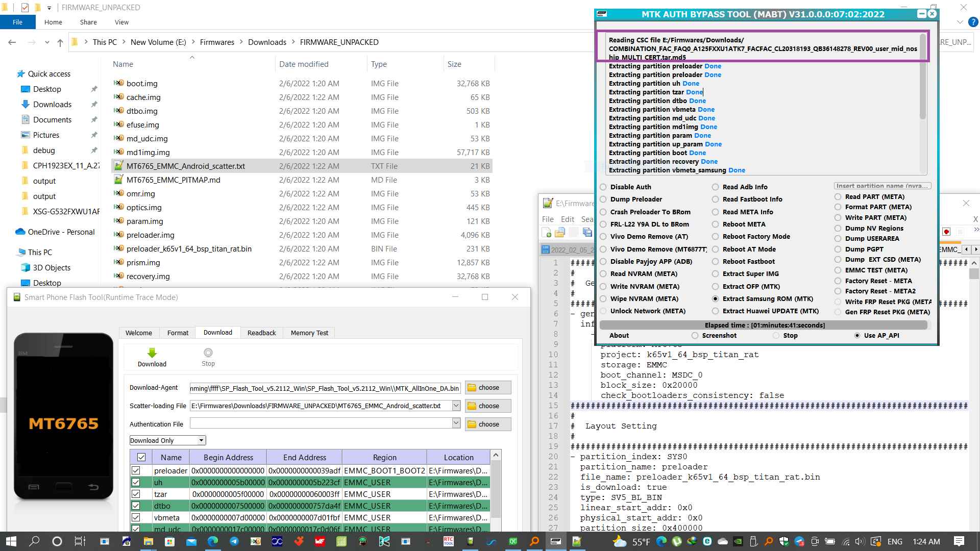Click MT6765_EMMC_Android_scatter.txt file
Screen dimensions: 980x551
pyautogui.click(x=186, y=166)
